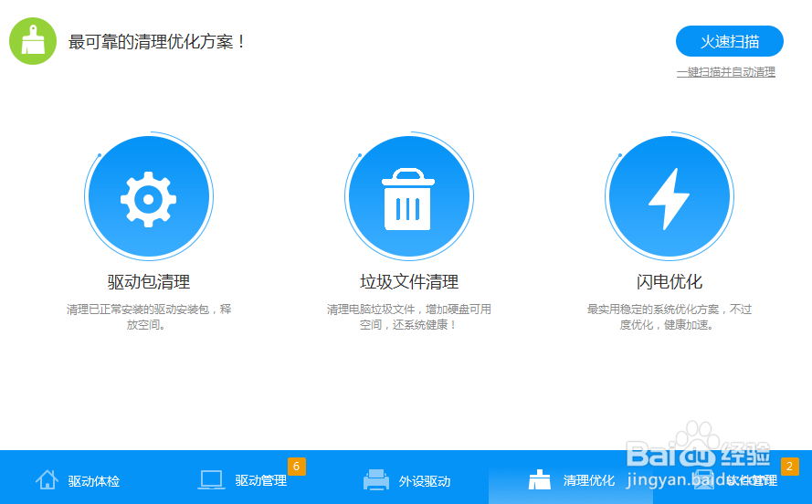Click the orange badge showing 2
Viewport: 812px width, 504px height.
pyautogui.click(x=789, y=467)
